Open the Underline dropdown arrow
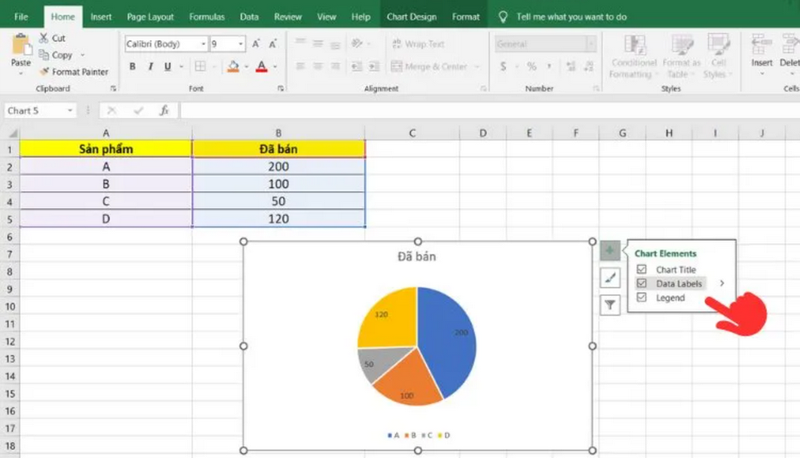The image size is (800, 458). 181,66
